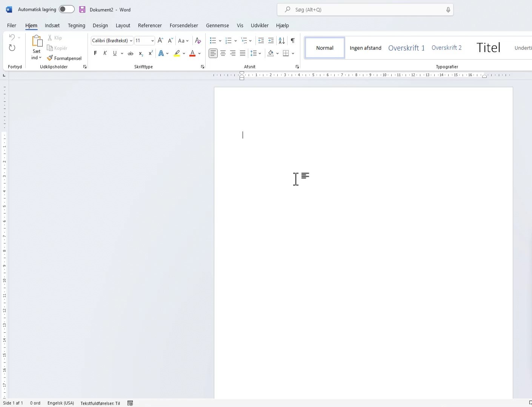Click the Redo (repeat) icon
Image resolution: width=532 pixels, height=407 pixels.
tap(12, 48)
